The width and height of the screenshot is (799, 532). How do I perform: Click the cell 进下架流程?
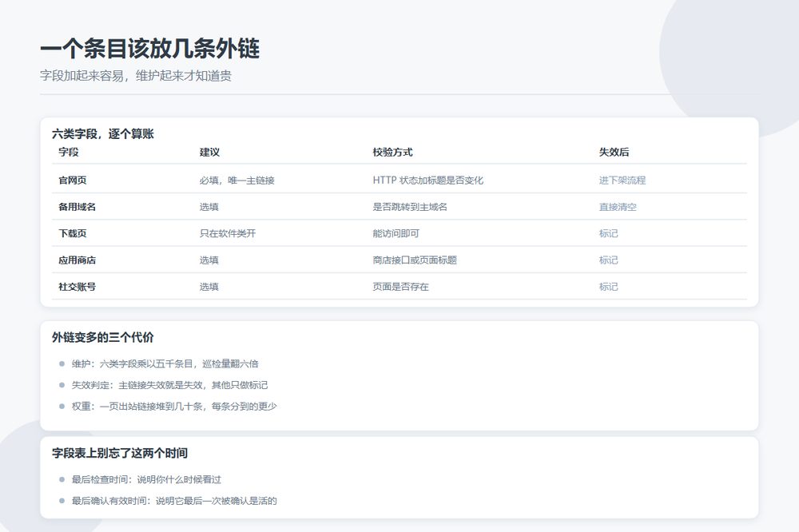pos(622,180)
